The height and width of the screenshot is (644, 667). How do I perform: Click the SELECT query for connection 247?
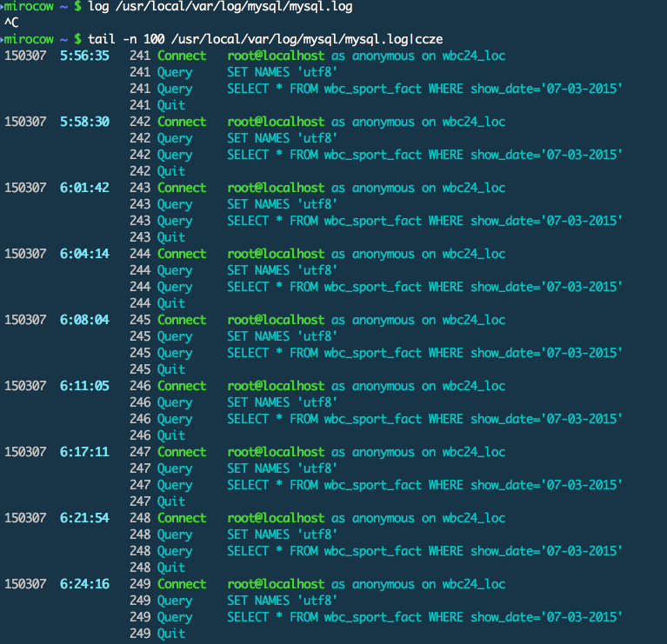click(x=424, y=485)
